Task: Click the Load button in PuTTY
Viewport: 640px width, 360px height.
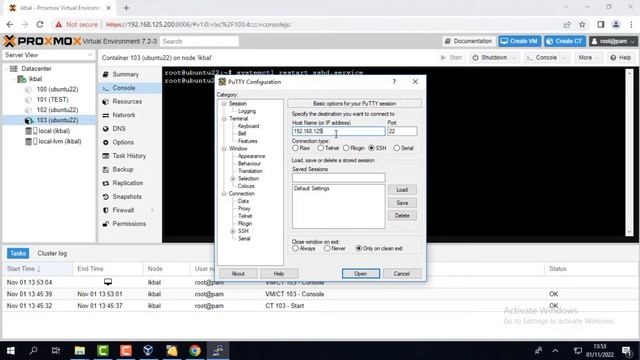Action: 402,190
